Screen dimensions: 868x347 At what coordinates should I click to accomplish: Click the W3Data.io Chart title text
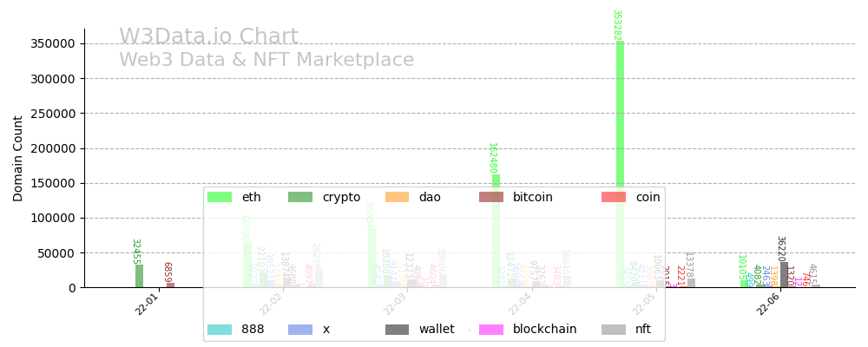(208, 37)
